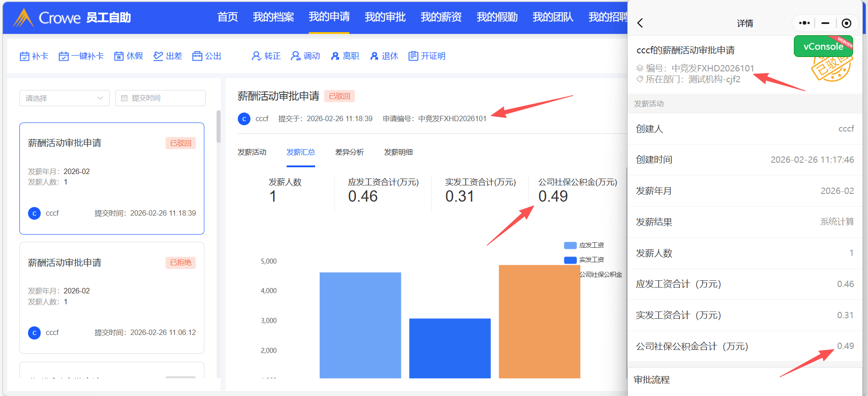
Task: Open the three-dot menu in 详情 header
Action: [x=804, y=23]
